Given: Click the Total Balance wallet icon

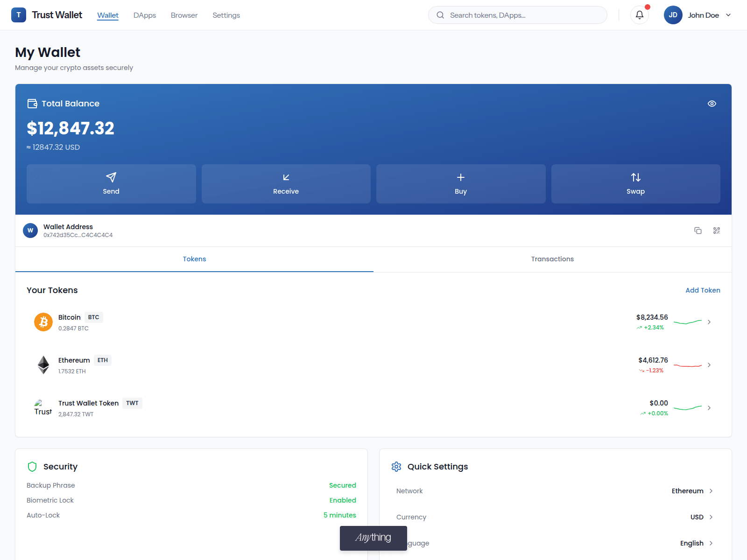Looking at the screenshot, I should tap(32, 104).
